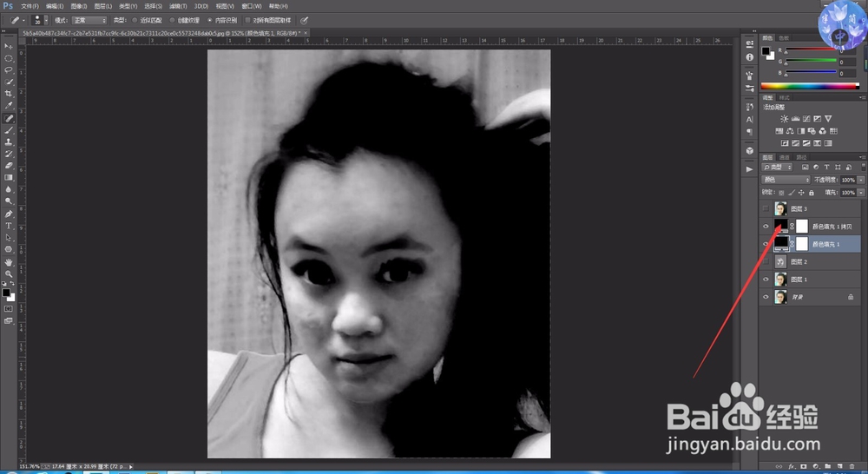
Task: Select the Lasso tool
Action: (x=9, y=70)
